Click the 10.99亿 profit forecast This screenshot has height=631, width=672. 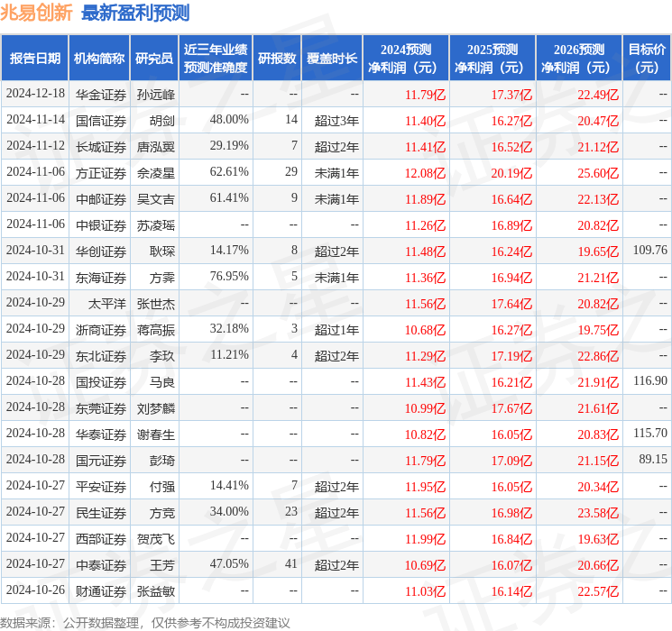pyautogui.click(x=425, y=408)
